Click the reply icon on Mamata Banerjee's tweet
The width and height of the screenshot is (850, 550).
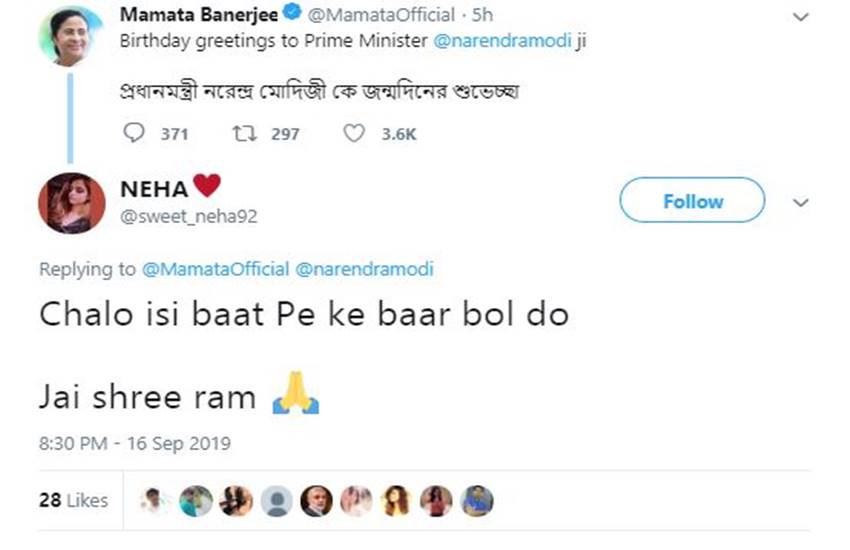[x=133, y=133]
